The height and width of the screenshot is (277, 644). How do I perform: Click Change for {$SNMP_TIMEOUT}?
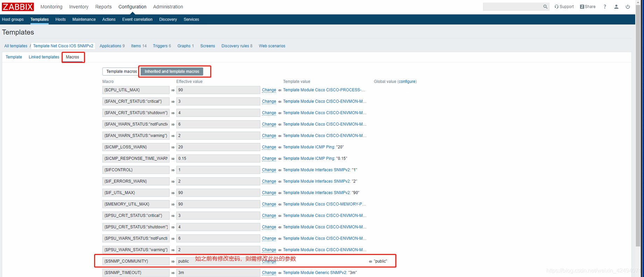pos(269,272)
